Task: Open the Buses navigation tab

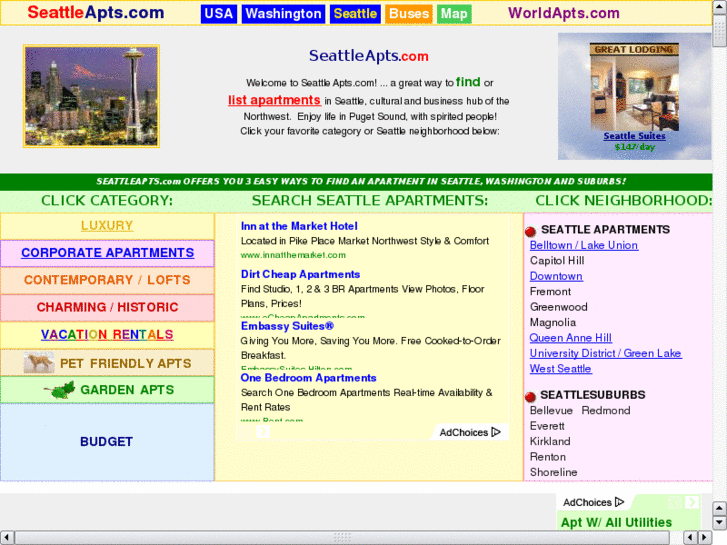Action: point(409,13)
